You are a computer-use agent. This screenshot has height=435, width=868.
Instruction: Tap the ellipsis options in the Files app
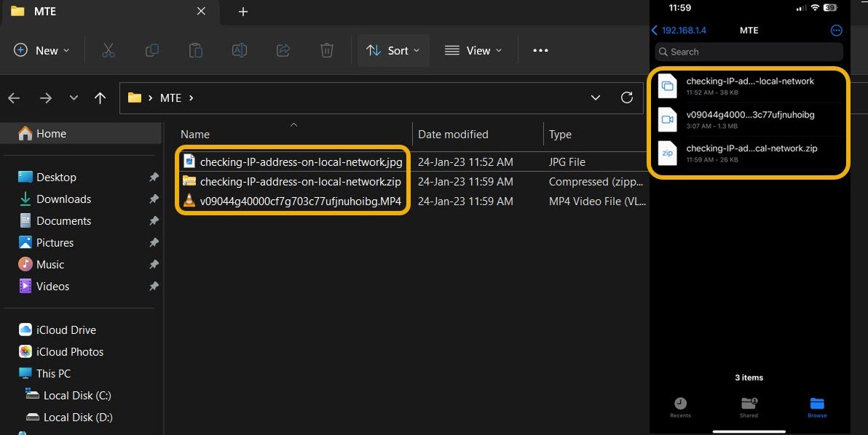[836, 30]
